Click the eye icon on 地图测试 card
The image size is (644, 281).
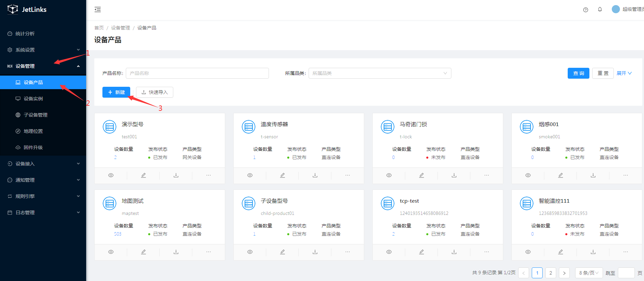[x=111, y=252]
